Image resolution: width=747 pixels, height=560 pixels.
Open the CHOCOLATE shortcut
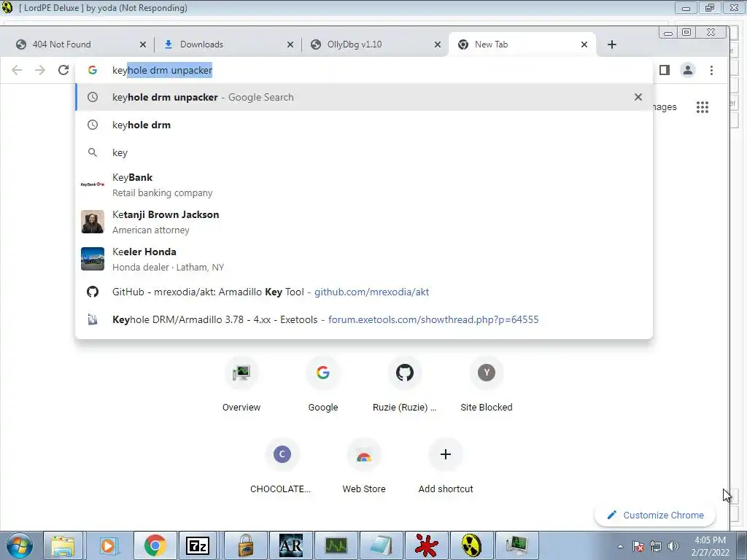pyautogui.click(x=282, y=466)
